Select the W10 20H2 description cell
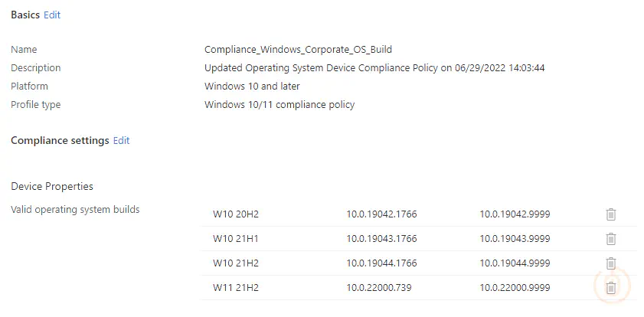The image size is (644, 317). pyautogui.click(x=236, y=214)
